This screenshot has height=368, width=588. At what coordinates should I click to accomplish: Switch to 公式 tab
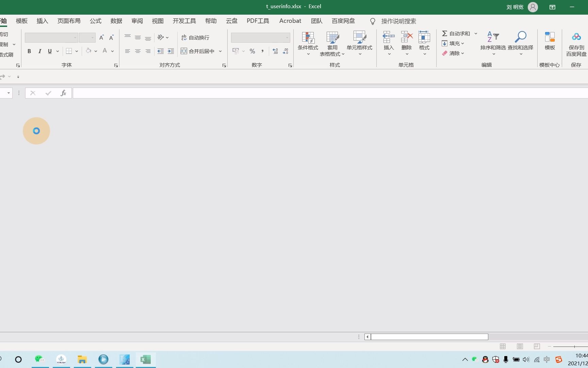click(x=96, y=21)
